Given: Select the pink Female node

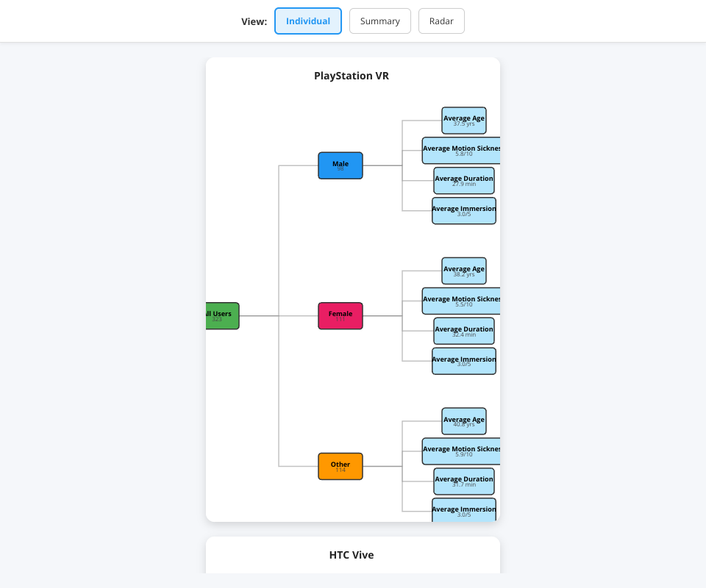Looking at the screenshot, I should coord(340,316).
